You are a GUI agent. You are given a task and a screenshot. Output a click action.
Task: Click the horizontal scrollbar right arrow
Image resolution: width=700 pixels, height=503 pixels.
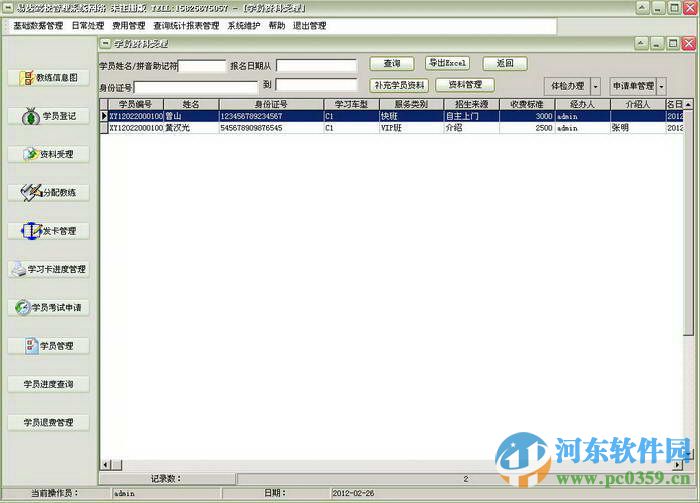click(x=678, y=465)
